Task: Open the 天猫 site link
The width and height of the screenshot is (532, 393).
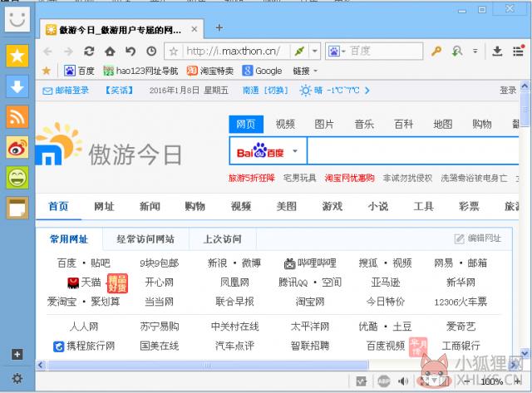Action: (84, 282)
